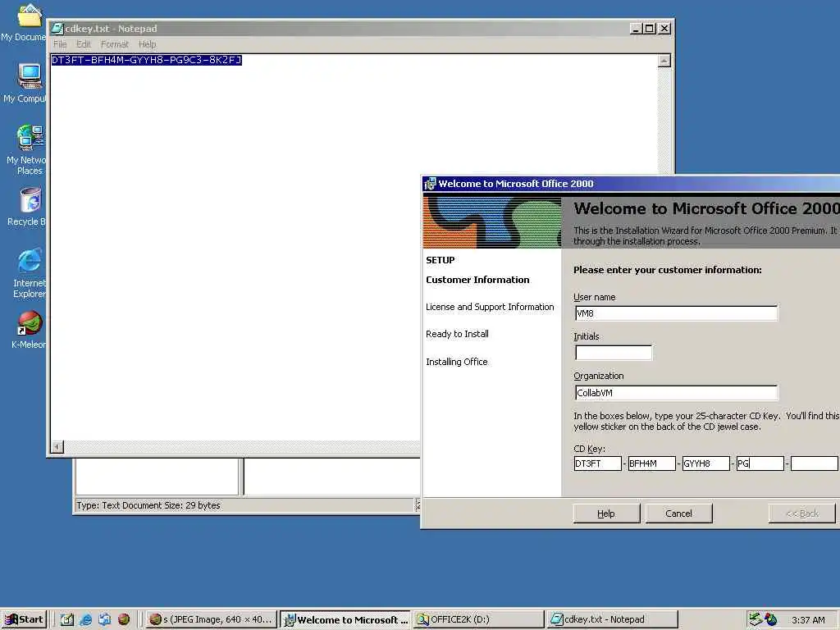This screenshot has width=840, height=630.
Task: Switch to OFFICE2K (D:) taskbar window
Action: pos(479,619)
